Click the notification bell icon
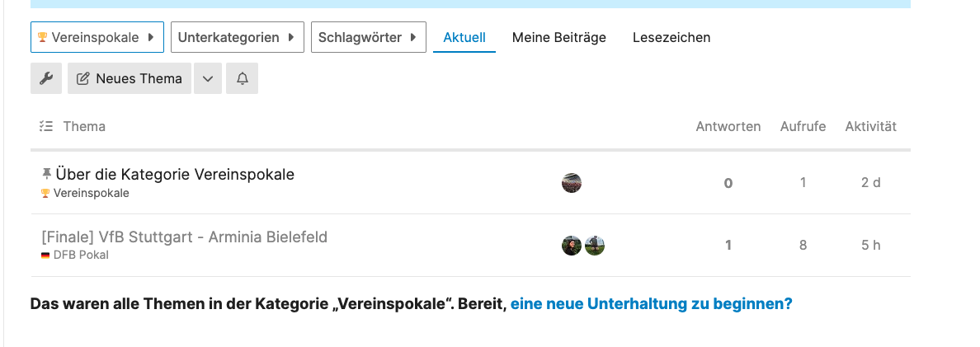The height and width of the screenshot is (347, 980). [x=243, y=78]
